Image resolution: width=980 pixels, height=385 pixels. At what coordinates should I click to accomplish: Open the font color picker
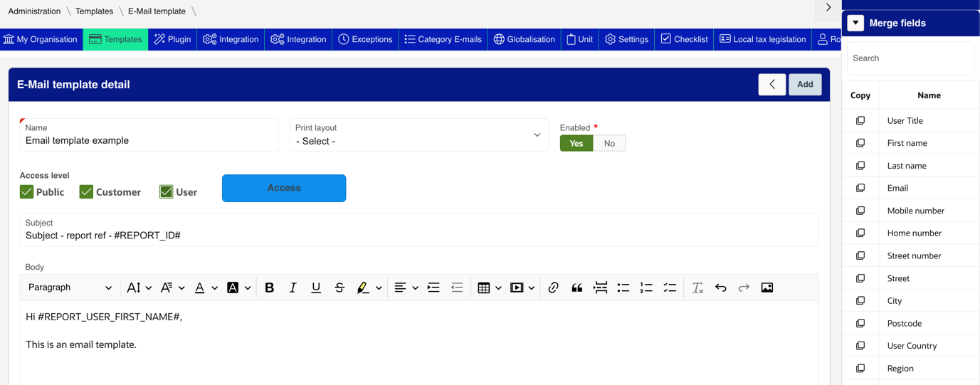pos(206,288)
